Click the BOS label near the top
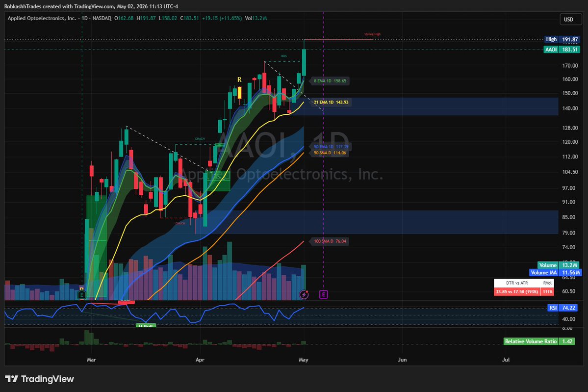This screenshot has width=588, height=392. coord(284,56)
